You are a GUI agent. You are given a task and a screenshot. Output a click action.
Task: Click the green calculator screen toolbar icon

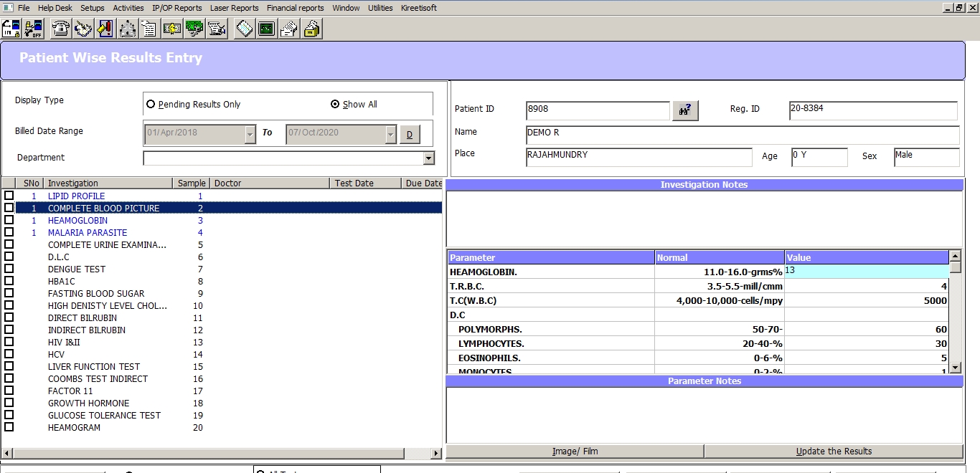267,29
